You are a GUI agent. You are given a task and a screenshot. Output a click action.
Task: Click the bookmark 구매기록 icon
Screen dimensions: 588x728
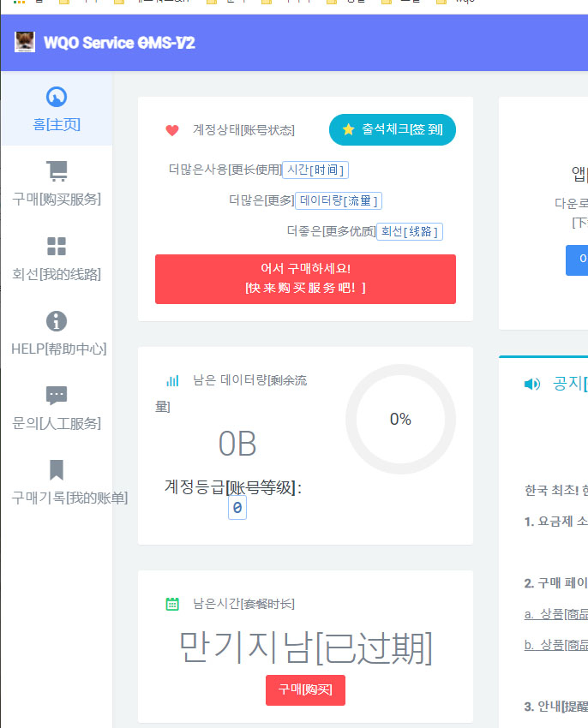(x=57, y=470)
